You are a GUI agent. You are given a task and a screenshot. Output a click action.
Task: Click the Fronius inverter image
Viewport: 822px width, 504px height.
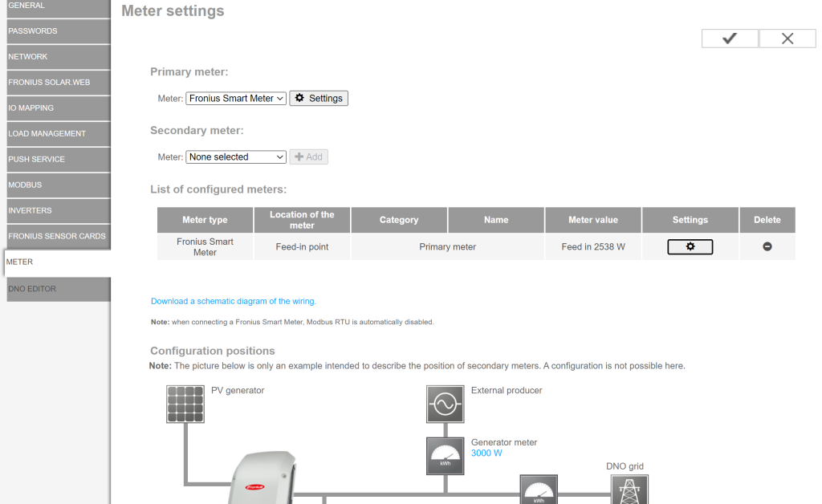[262, 478]
